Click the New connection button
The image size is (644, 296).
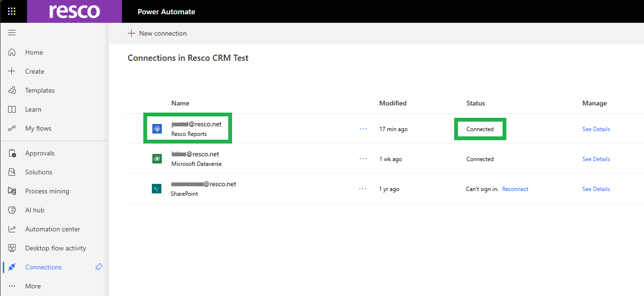coord(157,33)
